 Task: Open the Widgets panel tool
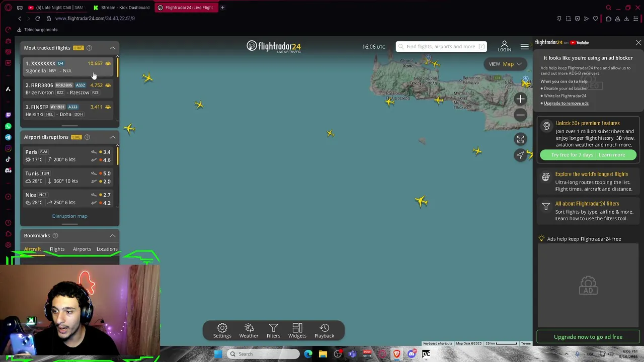(297, 331)
